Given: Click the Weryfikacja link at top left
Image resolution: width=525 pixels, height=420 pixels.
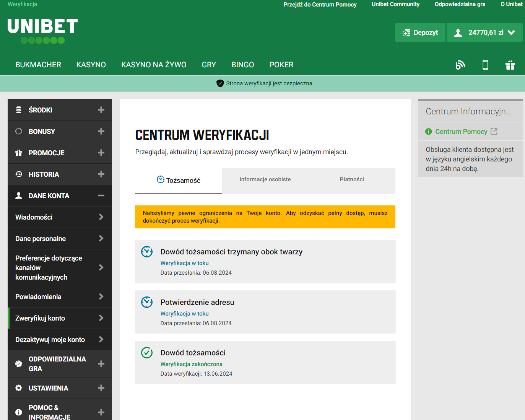Looking at the screenshot, I should pyautogui.click(x=22, y=4).
